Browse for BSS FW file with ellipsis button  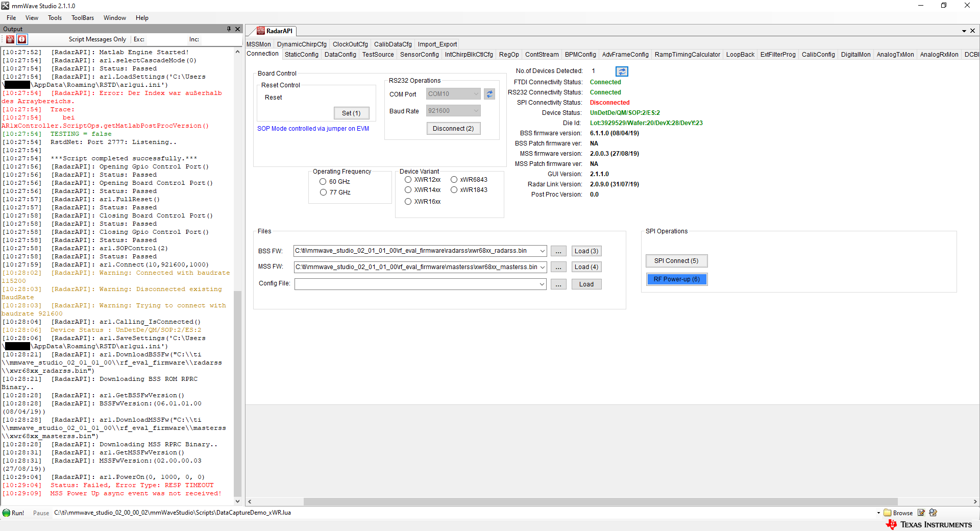point(558,251)
